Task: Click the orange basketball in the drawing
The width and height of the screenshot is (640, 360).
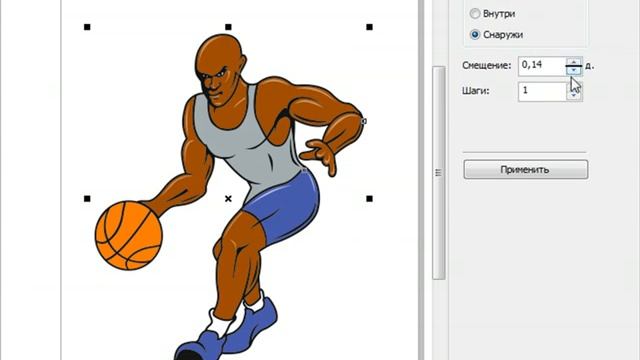Action: (129, 236)
